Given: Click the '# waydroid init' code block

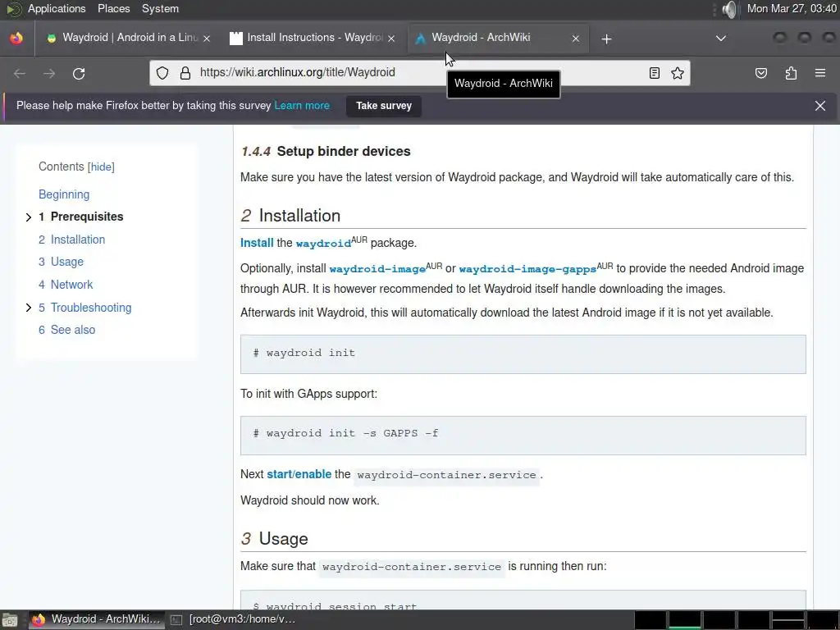Looking at the screenshot, I should pos(523,354).
